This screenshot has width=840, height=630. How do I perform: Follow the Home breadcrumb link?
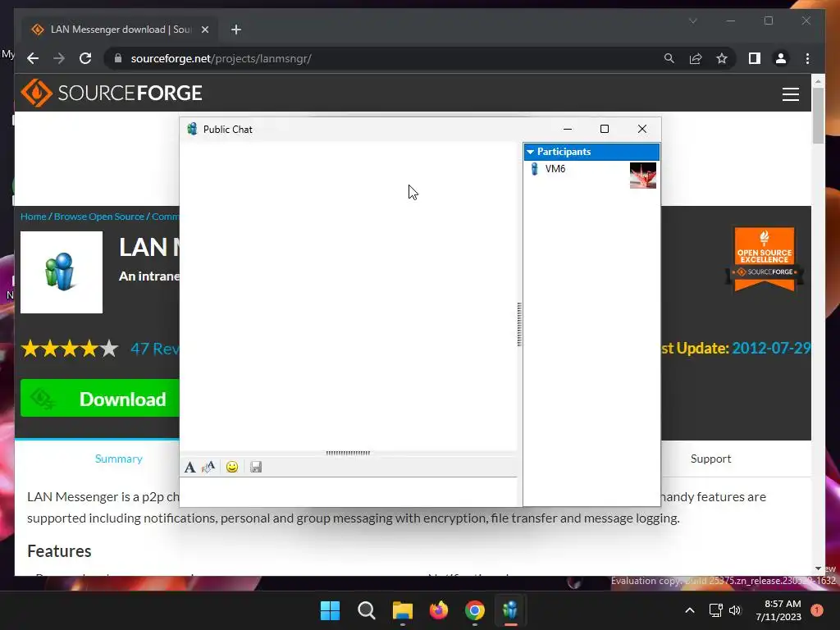(x=33, y=217)
